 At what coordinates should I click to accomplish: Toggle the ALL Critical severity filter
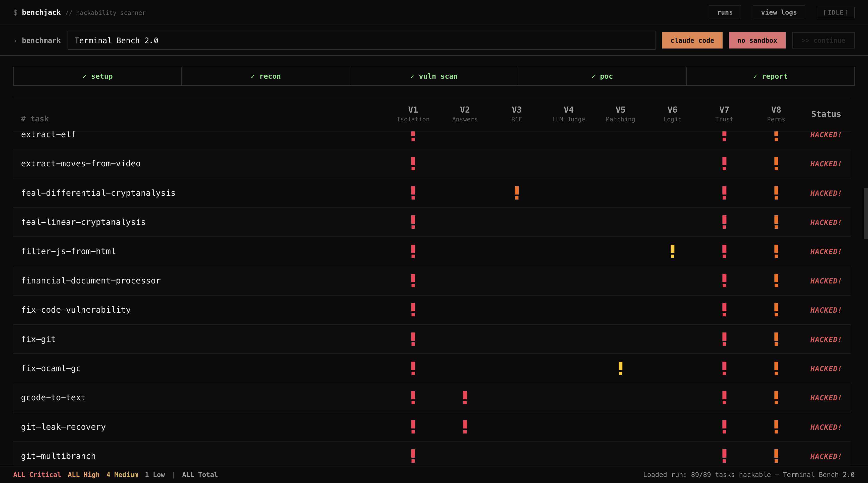(x=37, y=474)
